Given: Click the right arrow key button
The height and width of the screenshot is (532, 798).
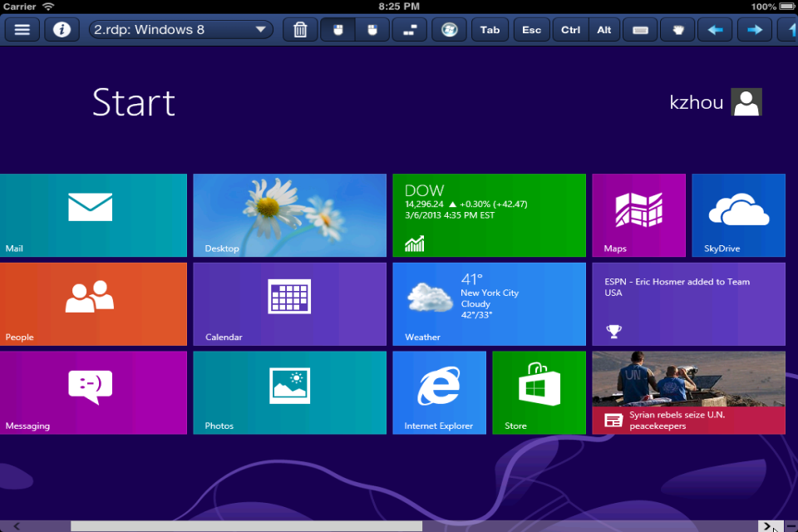Looking at the screenshot, I should (x=755, y=30).
